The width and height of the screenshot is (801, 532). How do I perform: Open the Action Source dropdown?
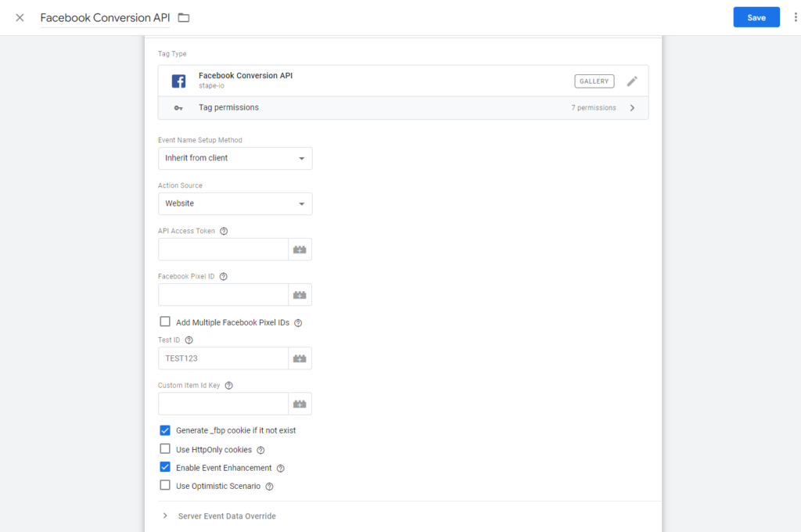pyautogui.click(x=235, y=203)
